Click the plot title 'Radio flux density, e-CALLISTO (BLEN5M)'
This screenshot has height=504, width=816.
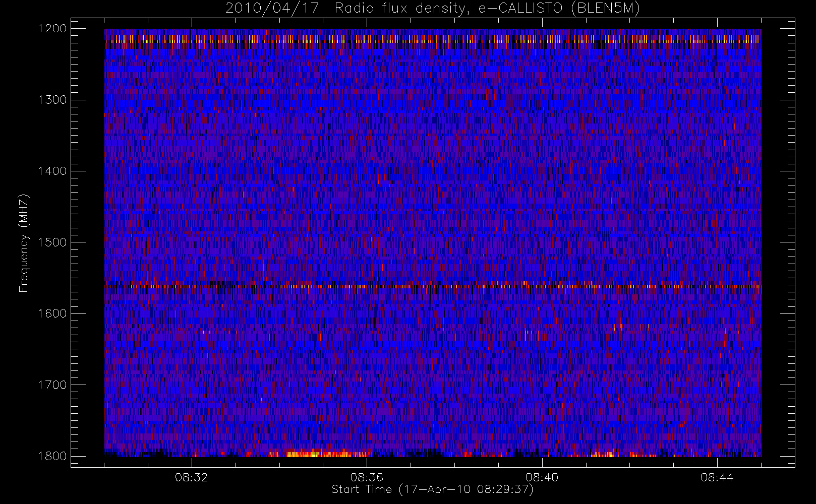[x=487, y=9]
